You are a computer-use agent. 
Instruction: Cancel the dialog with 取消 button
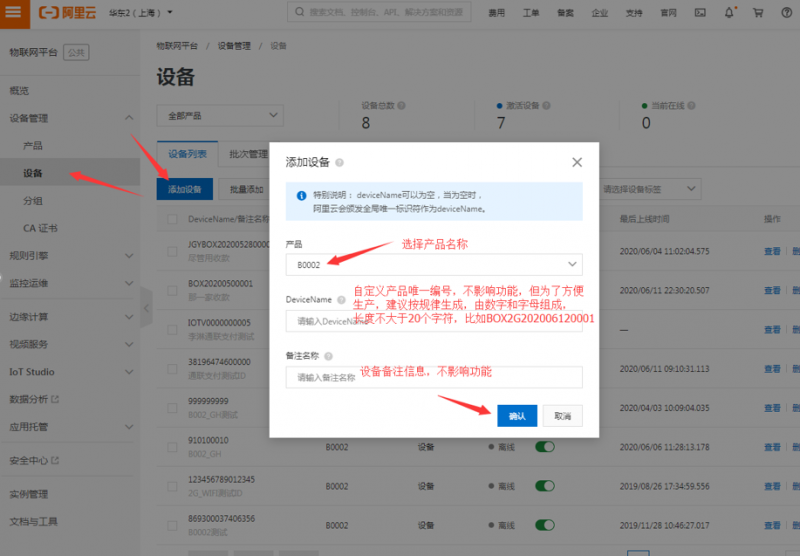[x=562, y=416]
